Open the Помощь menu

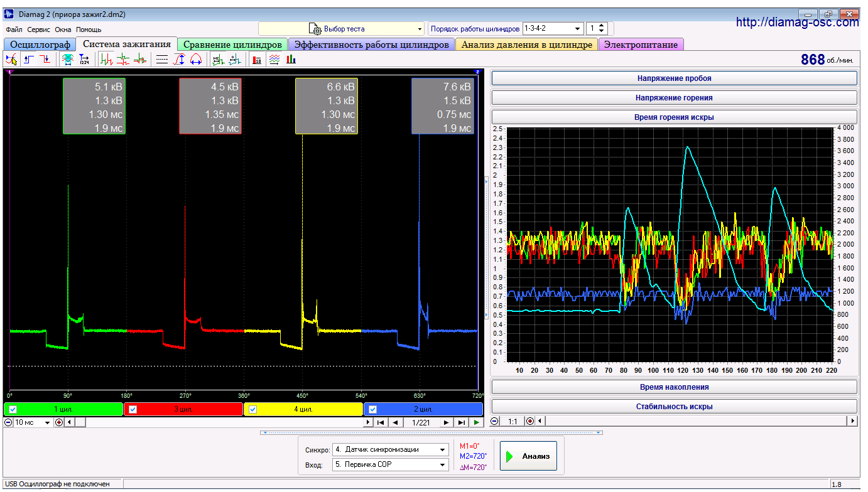(x=89, y=29)
